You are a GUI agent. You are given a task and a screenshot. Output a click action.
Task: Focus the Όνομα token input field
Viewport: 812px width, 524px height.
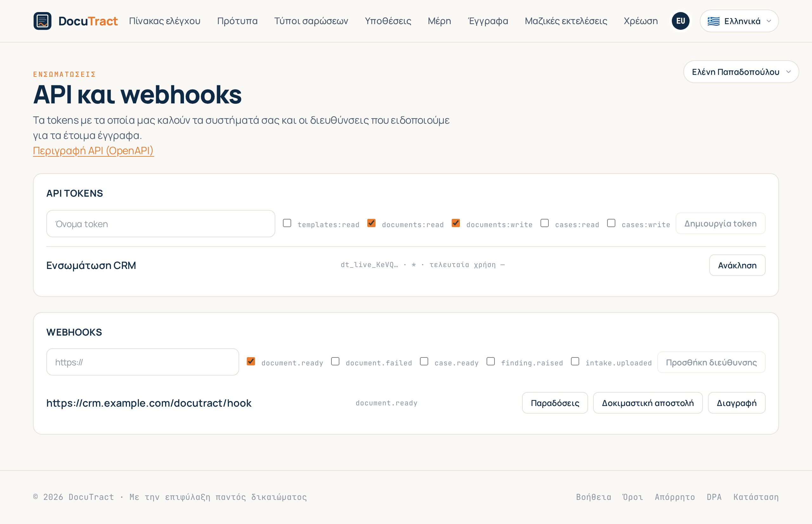(160, 224)
